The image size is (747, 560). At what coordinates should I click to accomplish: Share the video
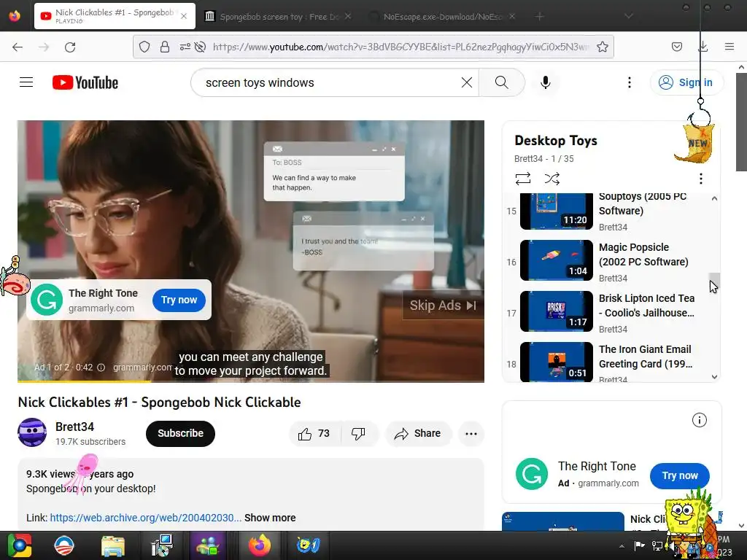pos(418,433)
